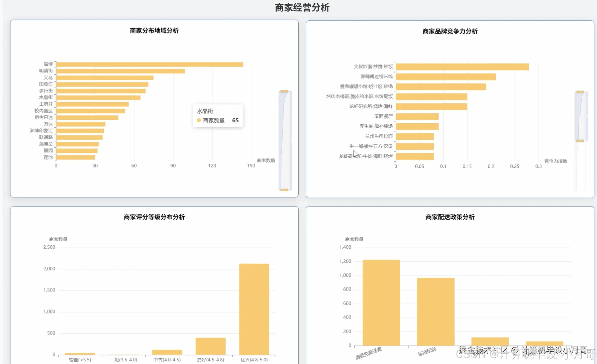
Task: Select the 淄博印象汇 bar in the region chart
Action: click(x=80, y=131)
